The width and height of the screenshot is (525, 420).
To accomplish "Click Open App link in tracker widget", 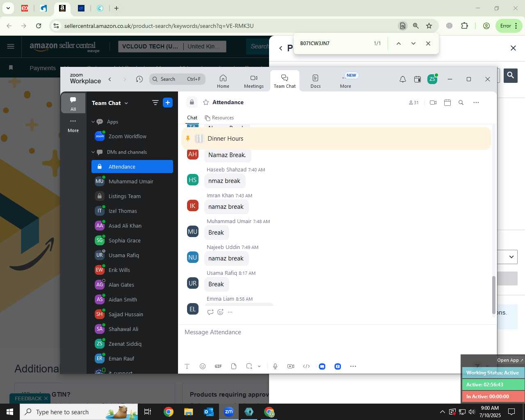I will point(510,360).
